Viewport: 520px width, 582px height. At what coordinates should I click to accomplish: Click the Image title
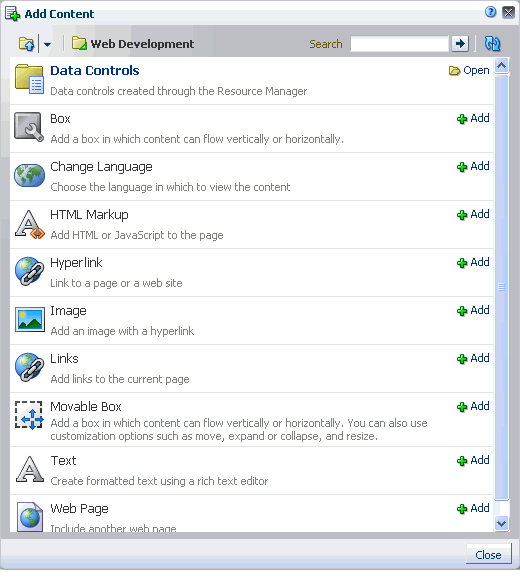coord(68,311)
